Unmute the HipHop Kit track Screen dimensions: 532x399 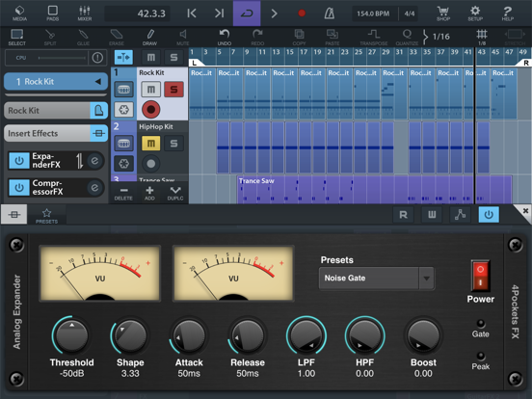(x=151, y=144)
